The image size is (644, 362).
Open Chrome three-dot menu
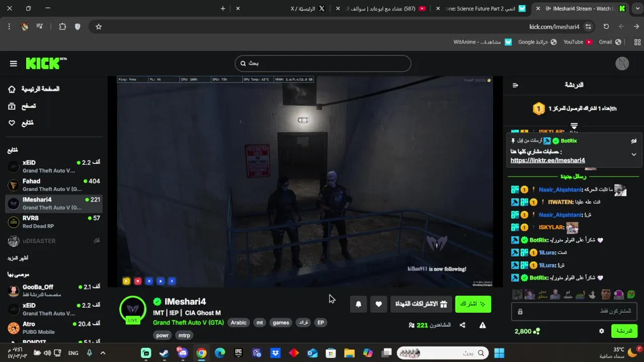(x=9, y=27)
